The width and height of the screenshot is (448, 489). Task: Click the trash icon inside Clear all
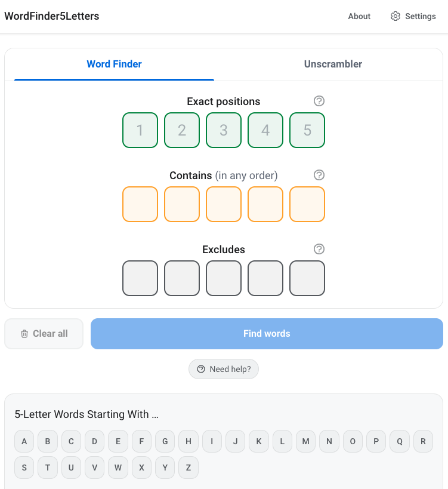tap(24, 334)
